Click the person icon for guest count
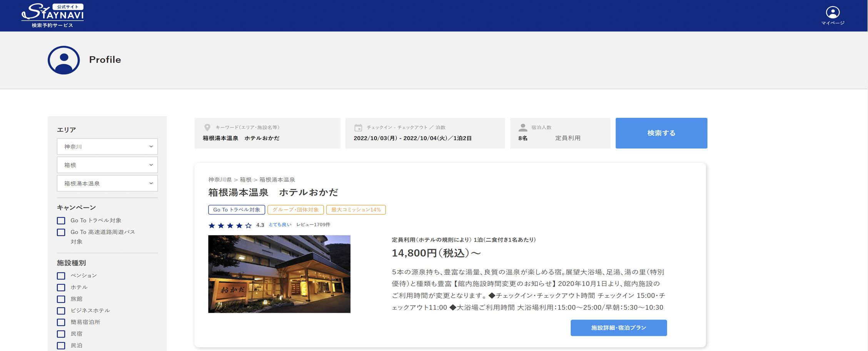 [522, 127]
